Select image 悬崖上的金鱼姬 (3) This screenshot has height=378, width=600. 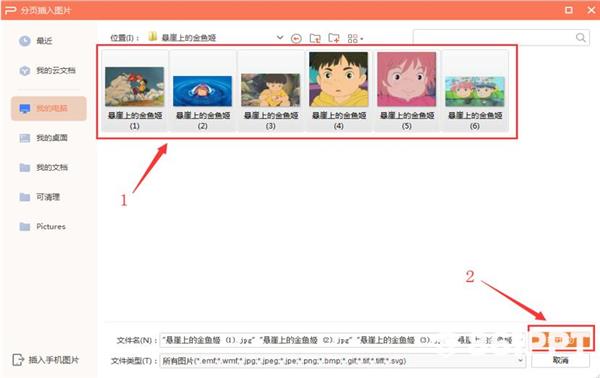(271, 91)
